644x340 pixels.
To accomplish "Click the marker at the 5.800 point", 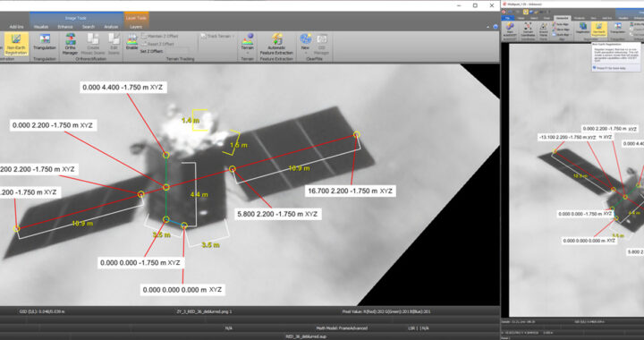I will [233, 168].
